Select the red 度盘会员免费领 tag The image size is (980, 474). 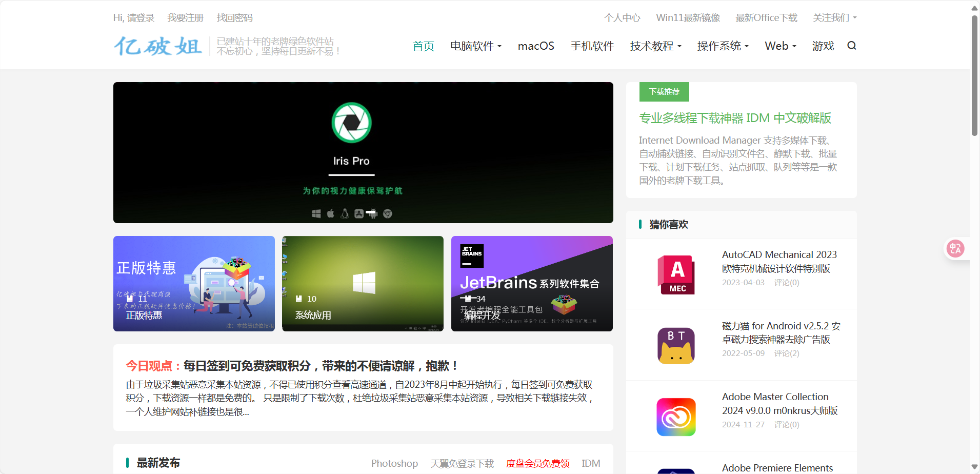pos(537,463)
